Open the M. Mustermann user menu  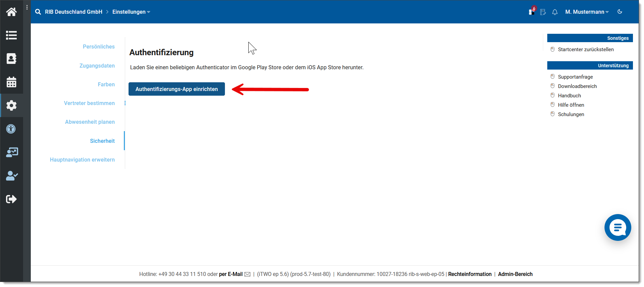[x=586, y=12]
